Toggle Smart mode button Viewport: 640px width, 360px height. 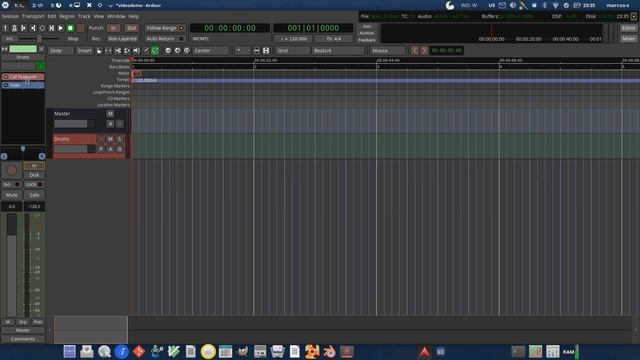pyautogui.click(x=84, y=51)
